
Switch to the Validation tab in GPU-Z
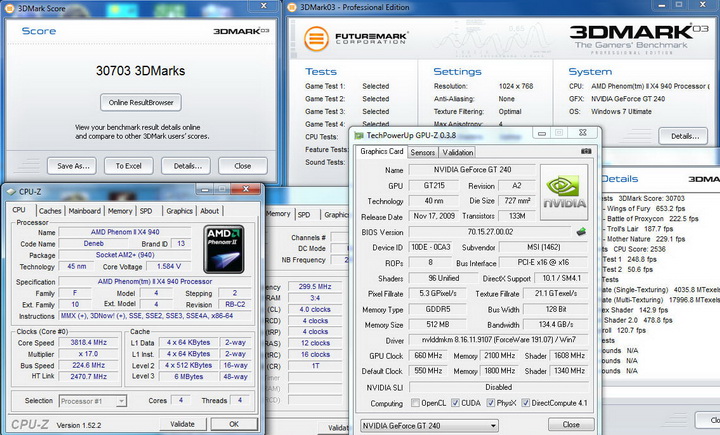(457, 153)
